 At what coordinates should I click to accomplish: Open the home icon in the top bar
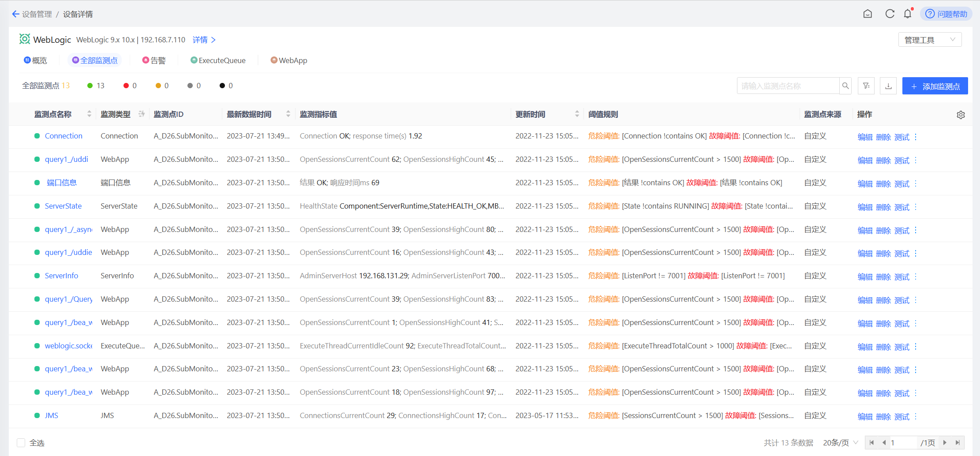pyautogui.click(x=868, y=14)
